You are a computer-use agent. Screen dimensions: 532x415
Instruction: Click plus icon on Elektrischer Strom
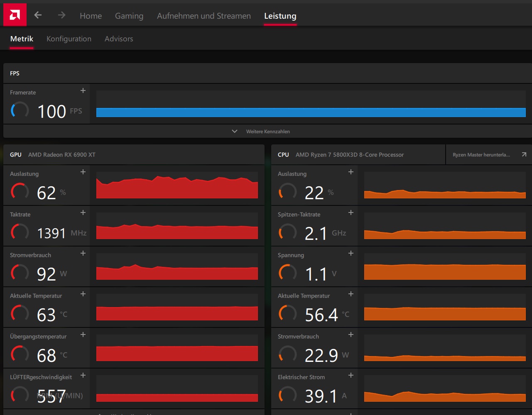coord(351,375)
